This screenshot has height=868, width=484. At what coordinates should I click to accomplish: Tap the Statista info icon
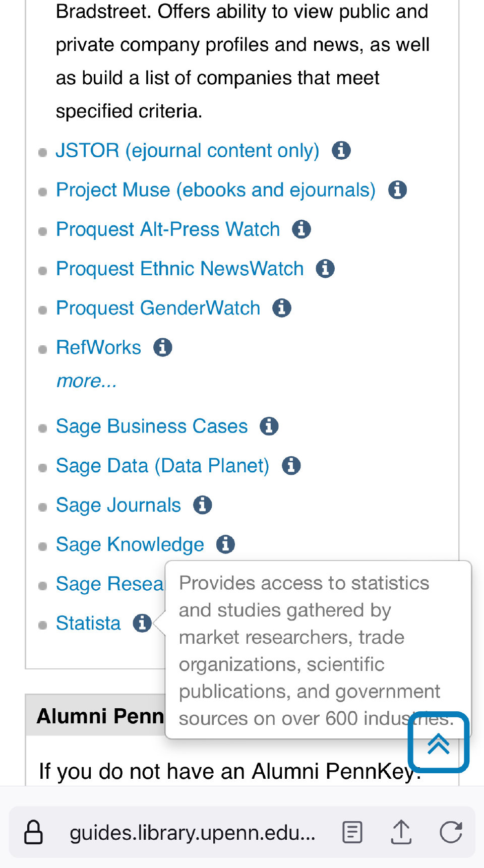click(142, 623)
